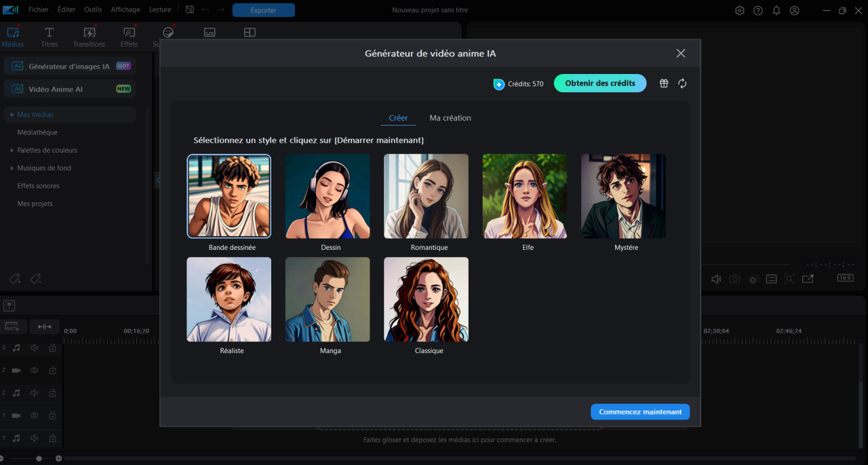Click the Commencez maintenant button
This screenshot has height=465, width=868.
pos(639,411)
